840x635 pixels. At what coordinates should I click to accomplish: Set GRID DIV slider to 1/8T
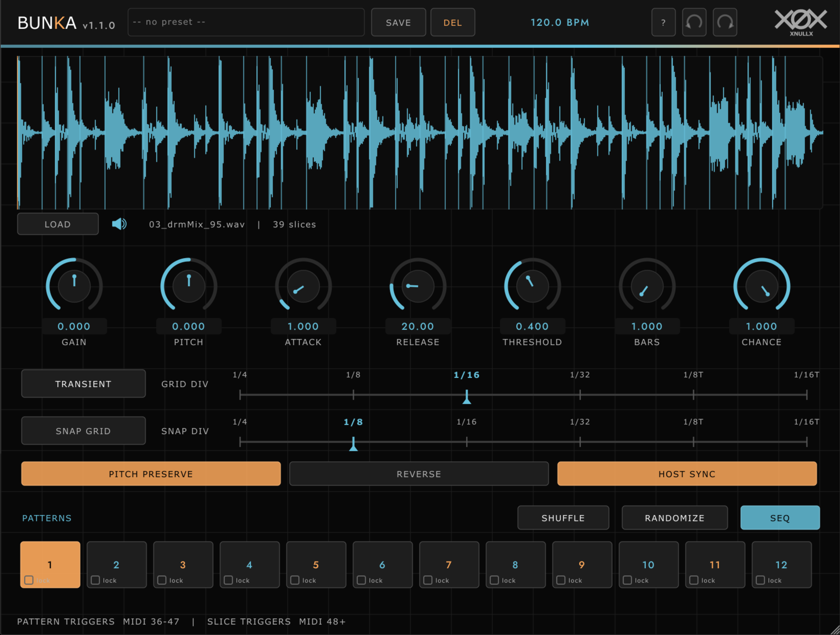point(693,395)
